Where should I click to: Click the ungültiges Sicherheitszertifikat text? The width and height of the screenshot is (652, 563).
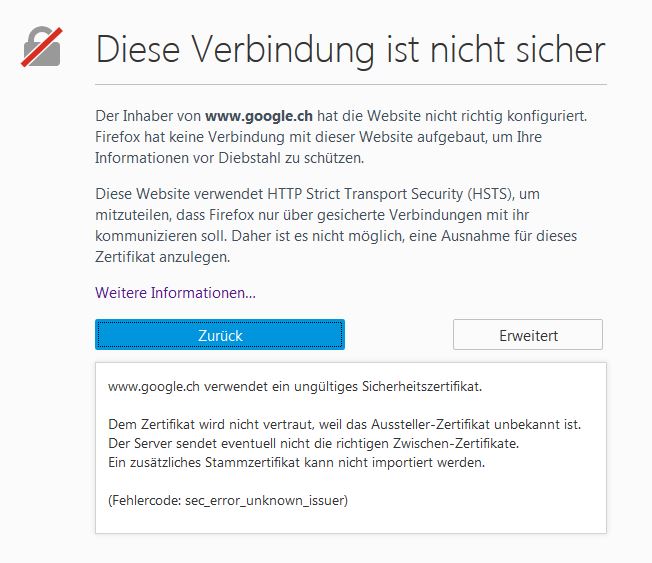[x=397, y=385]
